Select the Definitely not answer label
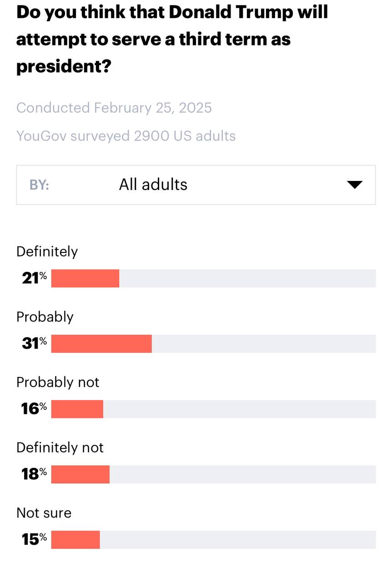 point(60,447)
